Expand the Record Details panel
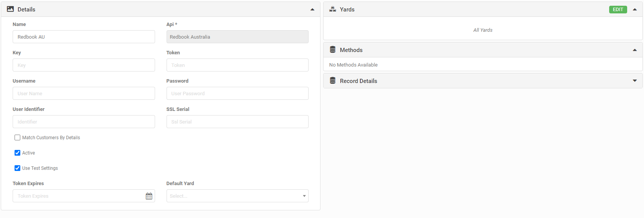644x218 pixels. (635, 81)
